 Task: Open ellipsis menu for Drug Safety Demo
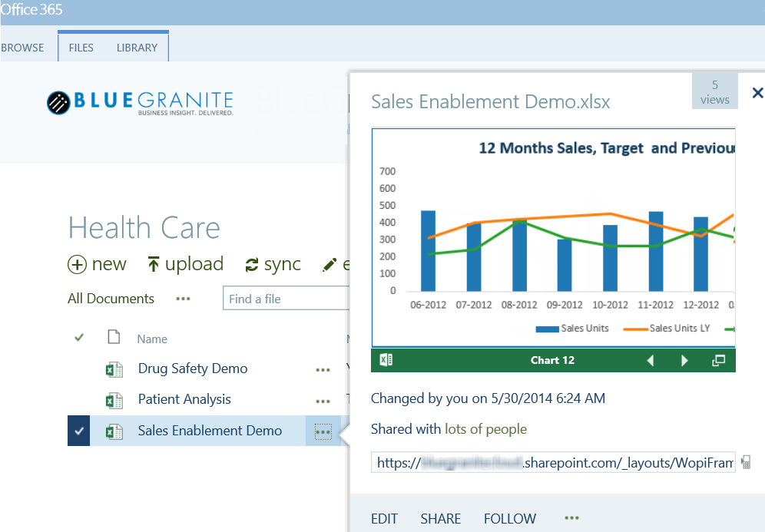323,370
